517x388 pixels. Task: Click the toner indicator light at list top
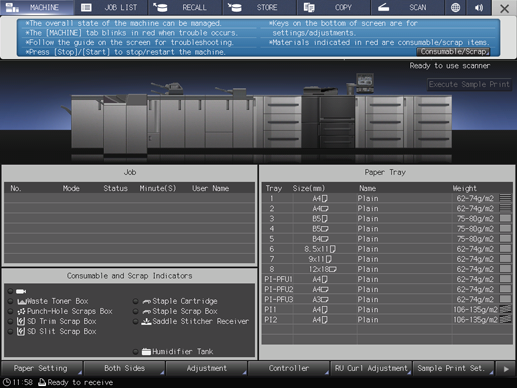[10, 291]
